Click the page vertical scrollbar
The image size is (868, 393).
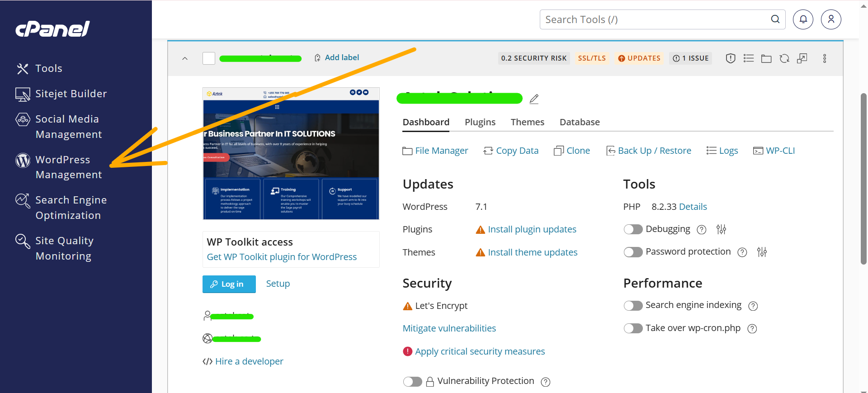(863, 179)
